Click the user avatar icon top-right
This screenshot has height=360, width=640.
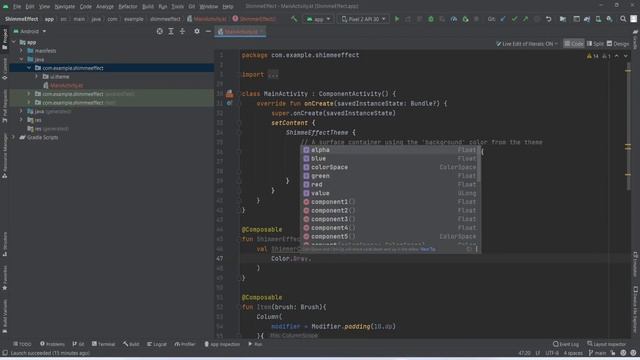(633, 19)
